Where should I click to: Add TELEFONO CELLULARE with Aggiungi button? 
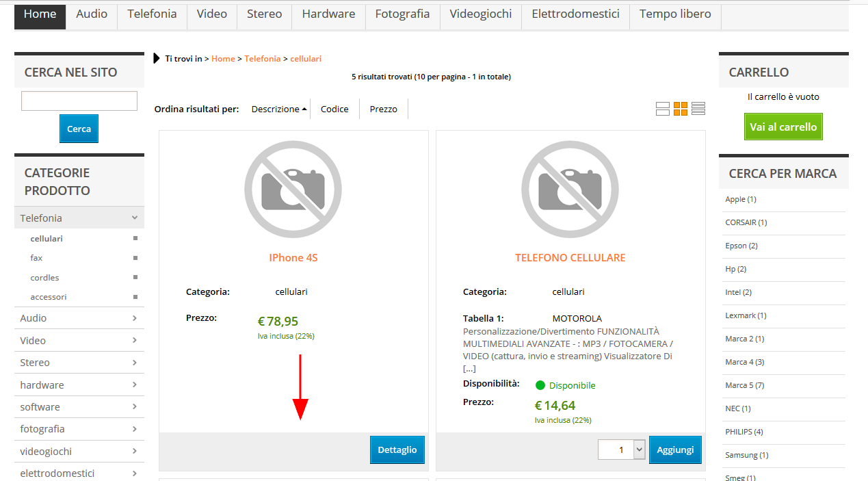675,450
